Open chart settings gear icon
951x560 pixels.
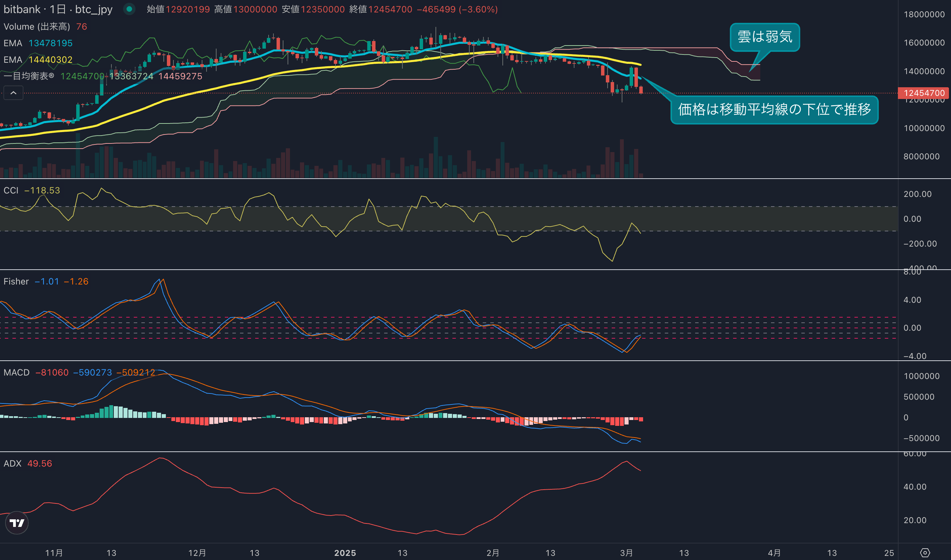(924, 553)
